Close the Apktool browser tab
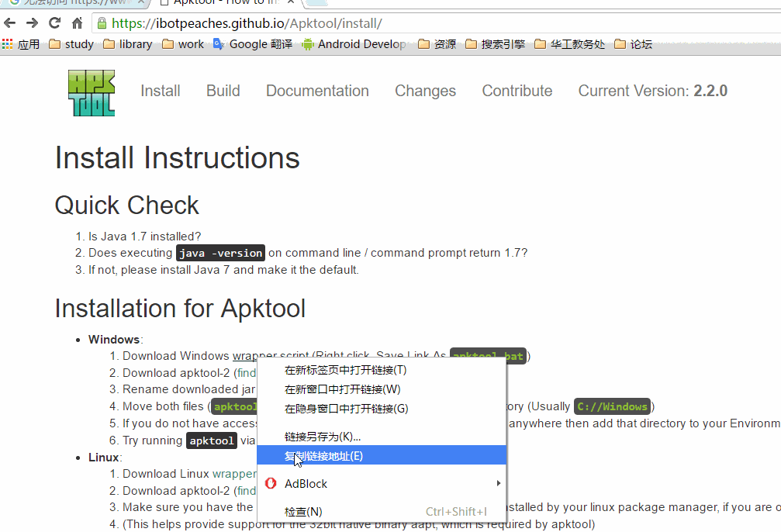This screenshot has height=532, width=781. tap(291, 2)
